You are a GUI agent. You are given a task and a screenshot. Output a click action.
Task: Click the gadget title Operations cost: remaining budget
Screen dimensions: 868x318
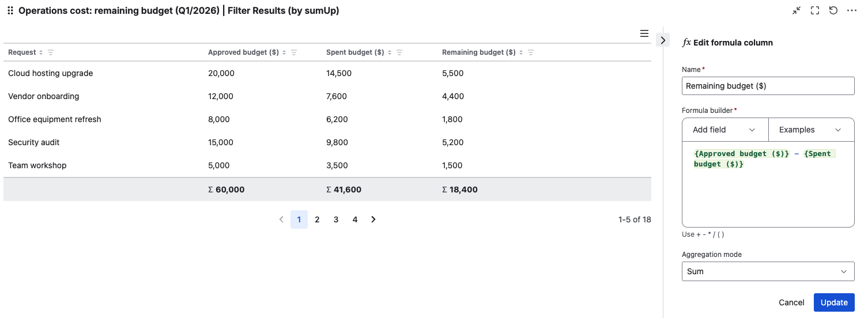(179, 10)
